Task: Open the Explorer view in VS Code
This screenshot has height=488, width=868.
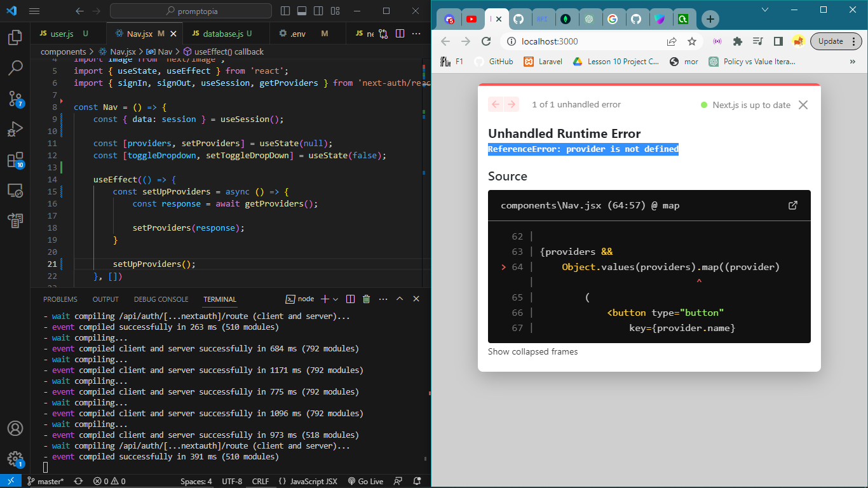Action: click(x=15, y=37)
